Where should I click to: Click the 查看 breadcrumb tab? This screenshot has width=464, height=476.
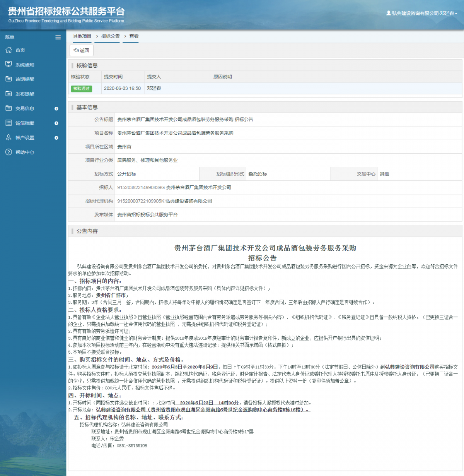(134, 36)
